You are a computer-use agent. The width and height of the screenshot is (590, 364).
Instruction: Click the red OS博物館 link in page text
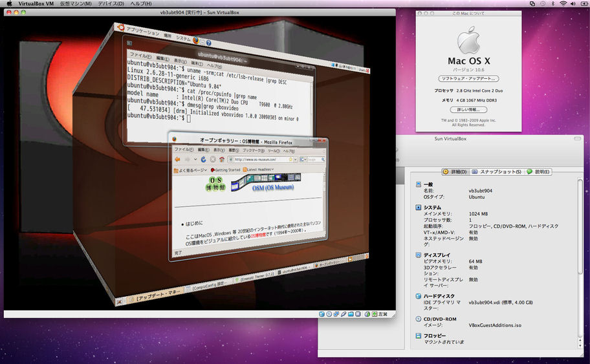pos(258,235)
